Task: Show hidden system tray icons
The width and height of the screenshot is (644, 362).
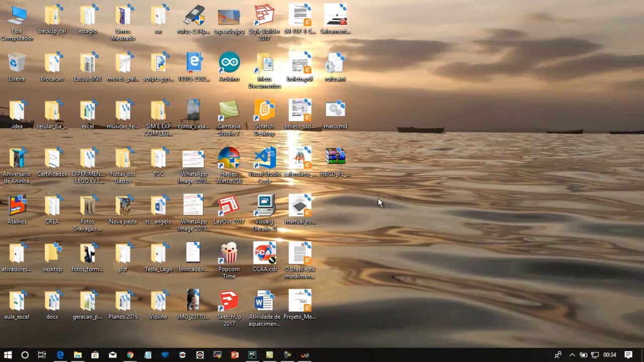Action: pyautogui.click(x=572, y=355)
